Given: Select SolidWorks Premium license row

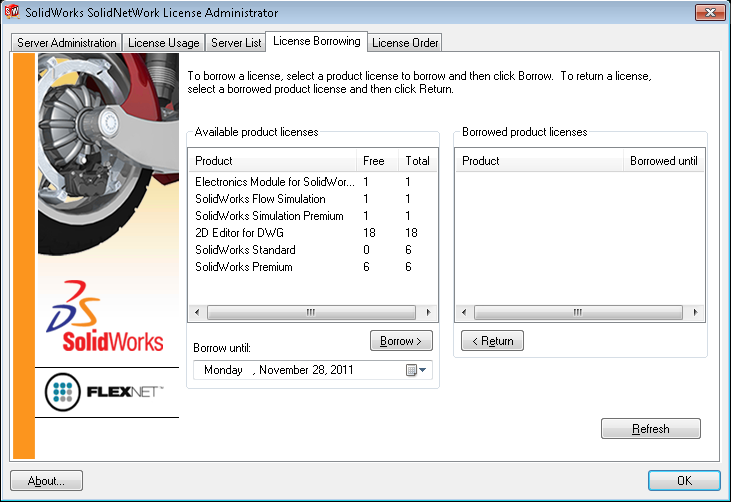Looking at the screenshot, I should [x=244, y=267].
